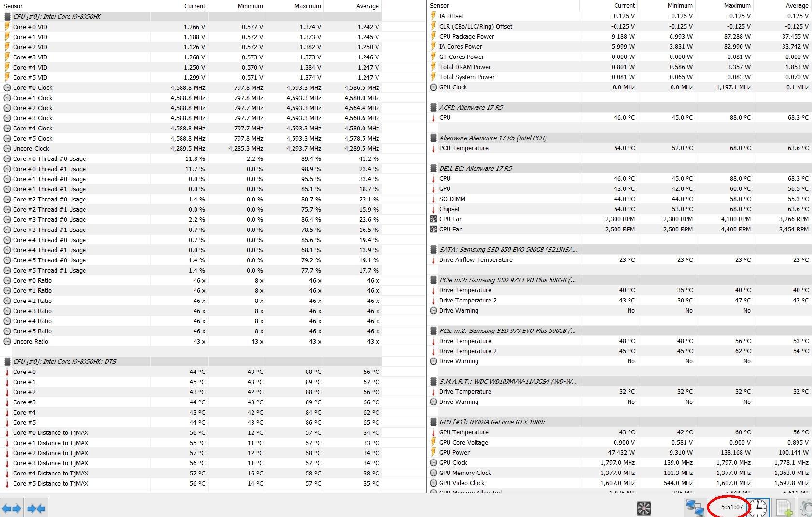This screenshot has width=812, height=517.
Task: Open the fan control icon
Action: tap(644, 508)
